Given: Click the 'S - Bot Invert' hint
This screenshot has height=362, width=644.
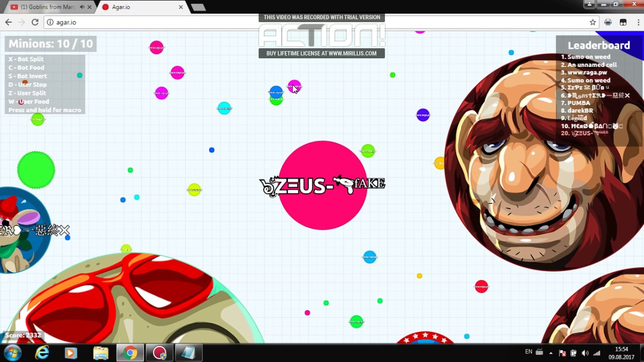Looking at the screenshot, I should tap(28, 76).
